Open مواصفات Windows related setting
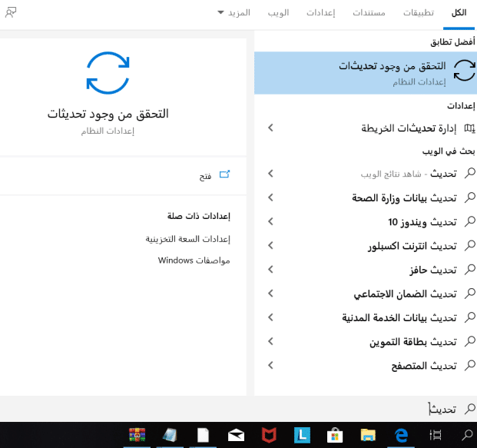This screenshot has height=448, width=477. click(194, 261)
